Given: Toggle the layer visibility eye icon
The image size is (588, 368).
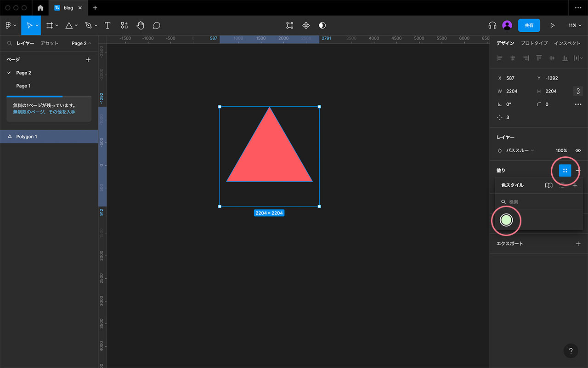Looking at the screenshot, I should (578, 150).
